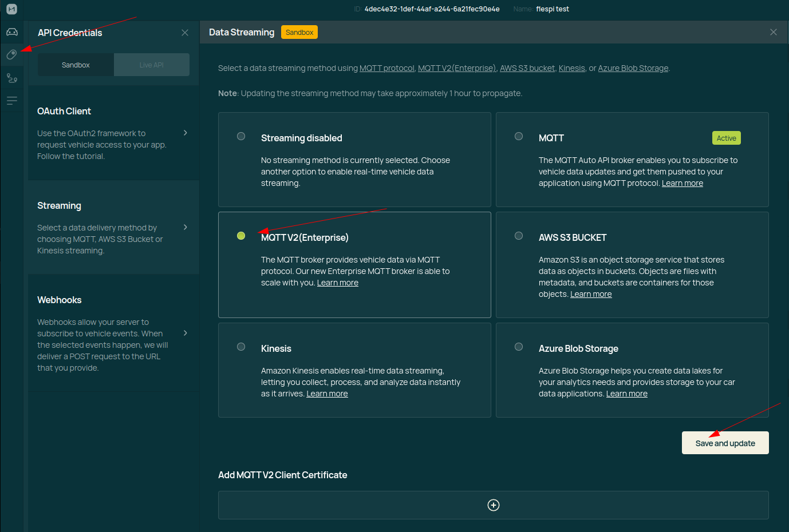Switch to the Live API tab
The width and height of the screenshot is (789, 532).
(151, 65)
